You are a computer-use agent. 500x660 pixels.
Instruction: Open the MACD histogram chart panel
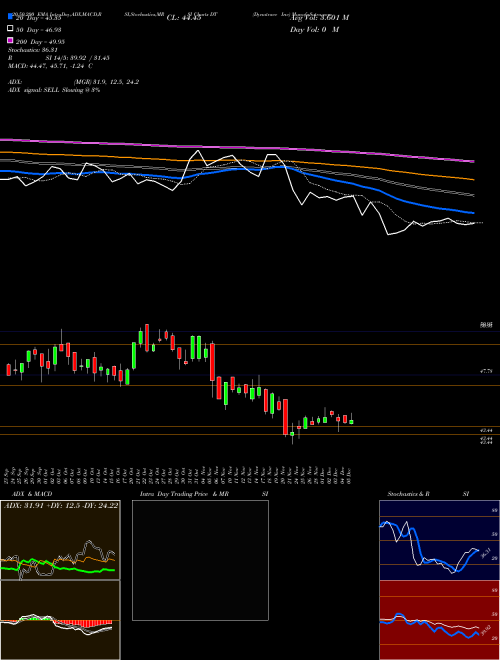tap(60, 620)
